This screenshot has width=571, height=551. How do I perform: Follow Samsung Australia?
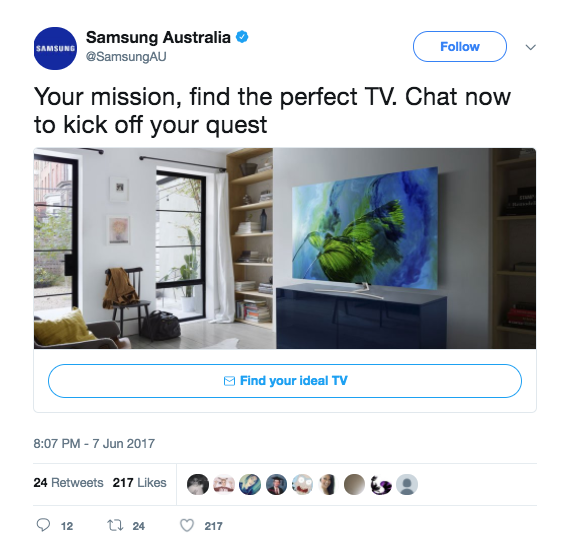coord(460,47)
